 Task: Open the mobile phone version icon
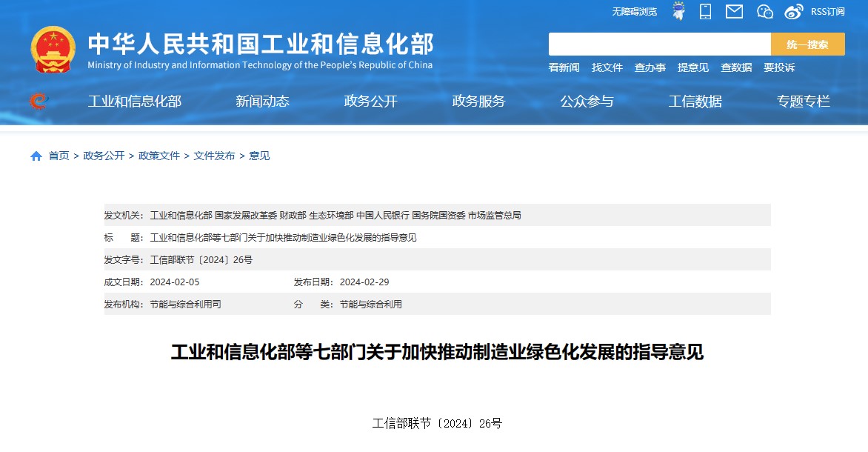(x=705, y=11)
